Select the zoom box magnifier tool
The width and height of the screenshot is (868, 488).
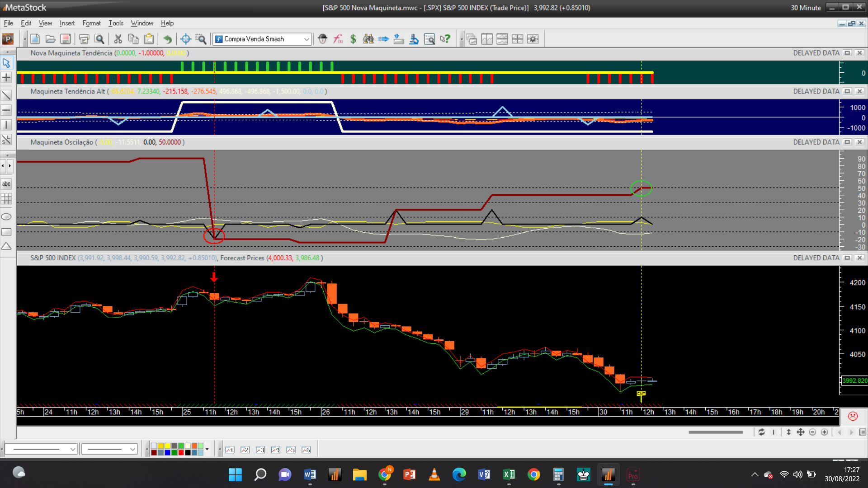(x=201, y=39)
